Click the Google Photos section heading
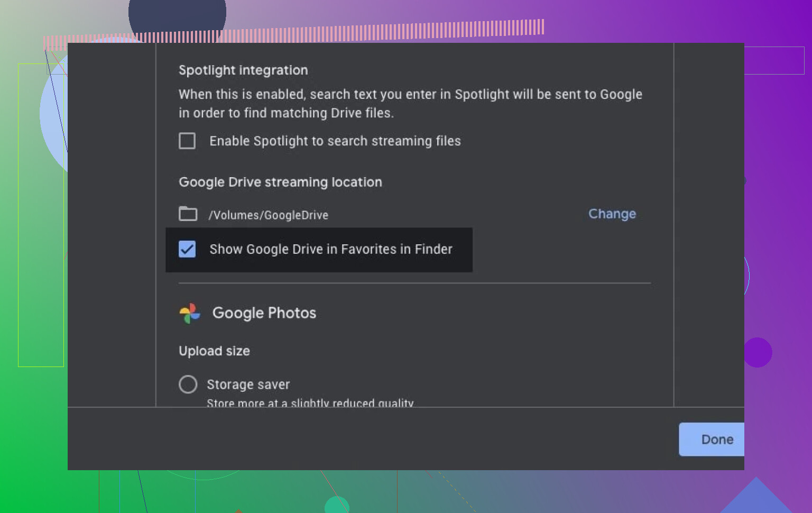Screen dimensions: 812x513 264,313
